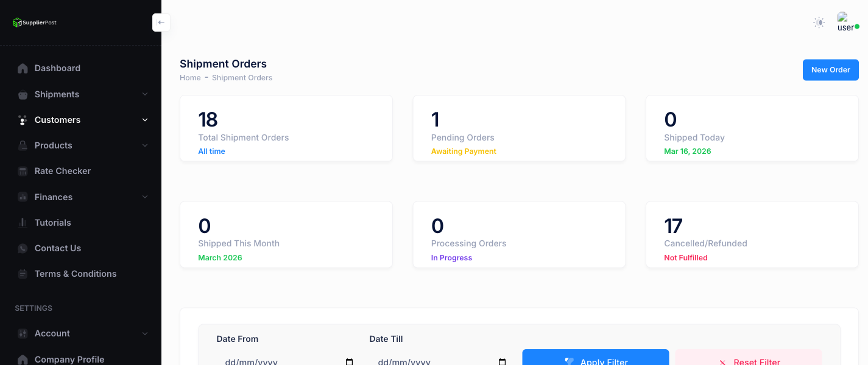Select the Shipments box icon in sidebar
Image resolution: width=868 pixels, height=365 pixels.
(x=22, y=94)
